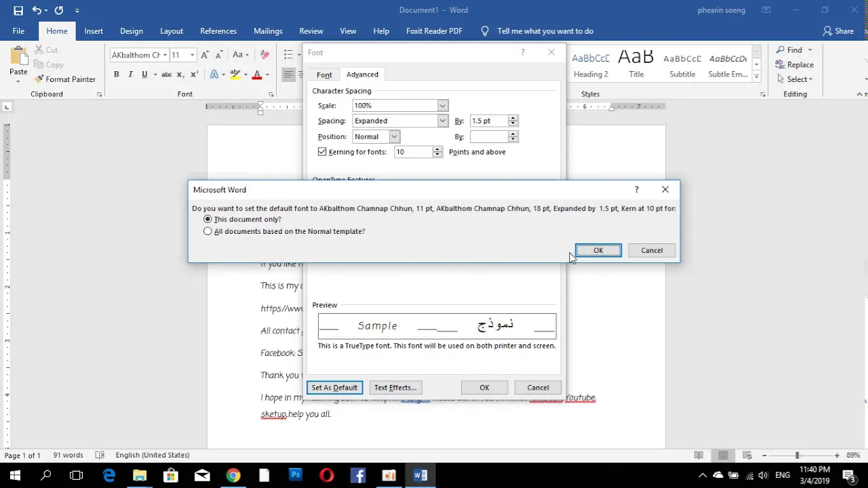
Task: Click Set As Default button
Action: 334,388
